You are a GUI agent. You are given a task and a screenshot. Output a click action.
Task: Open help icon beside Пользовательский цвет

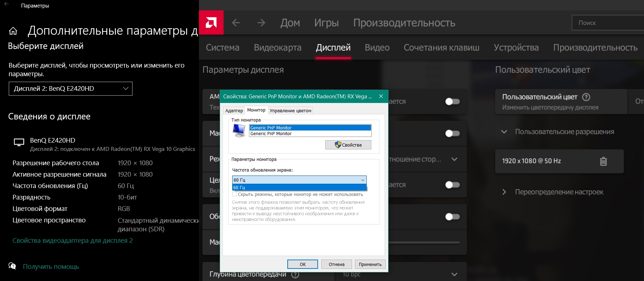tap(586, 97)
